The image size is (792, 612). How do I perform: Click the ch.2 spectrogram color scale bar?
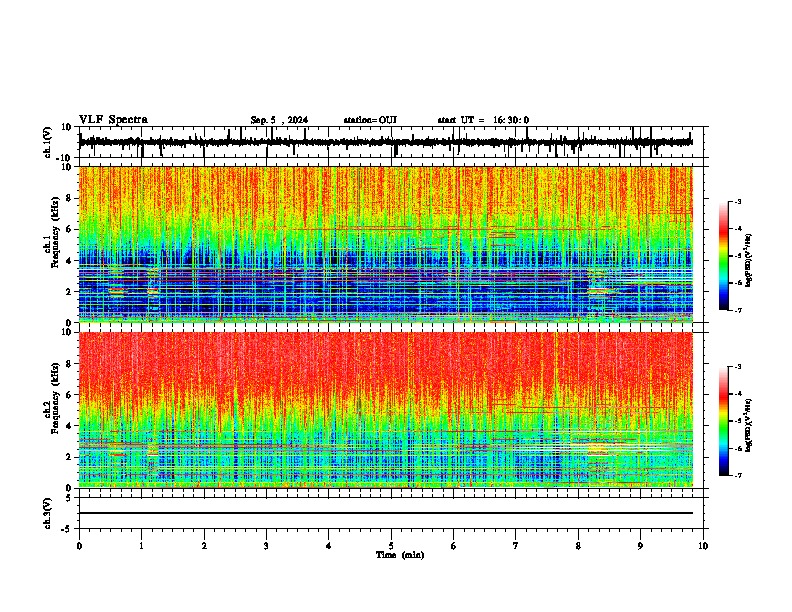724,421
